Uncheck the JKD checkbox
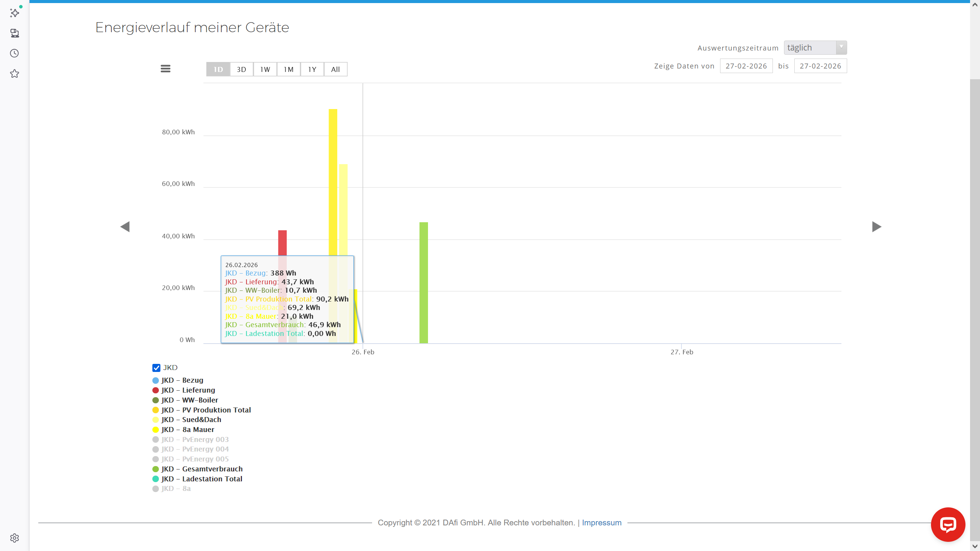This screenshot has width=980, height=551. coord(156,368)
